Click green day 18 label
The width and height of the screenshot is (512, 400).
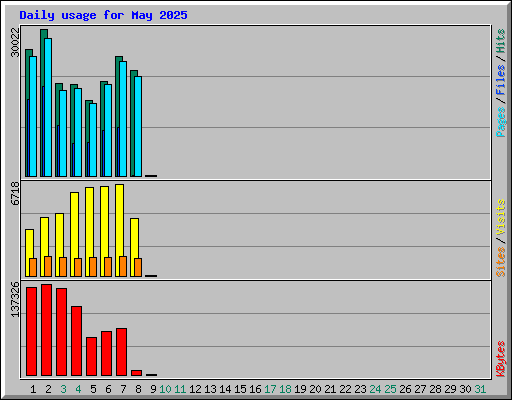click(285, 389)
